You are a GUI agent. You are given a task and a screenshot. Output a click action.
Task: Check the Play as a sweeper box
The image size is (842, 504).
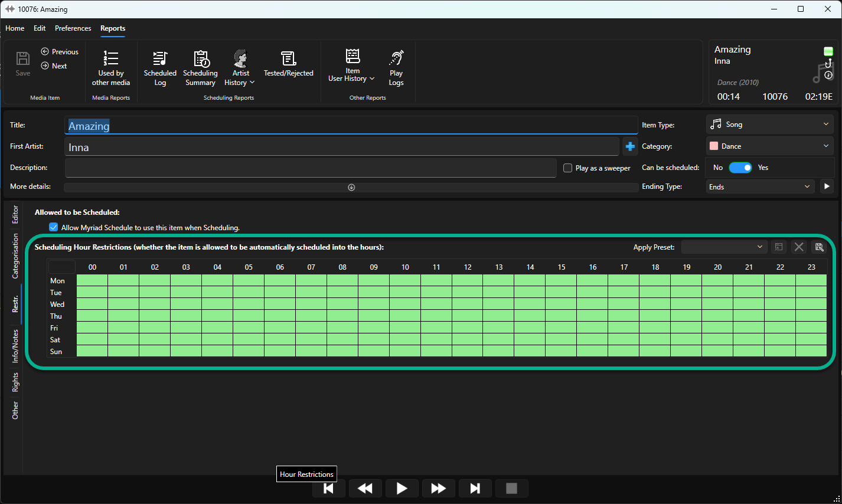pos(568,168)
